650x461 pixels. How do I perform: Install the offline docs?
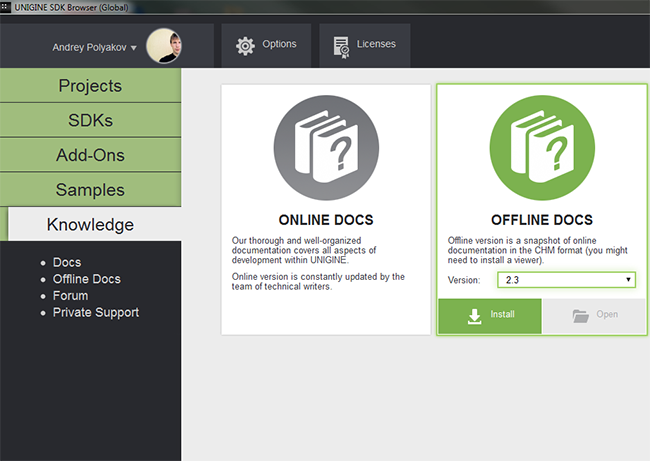[x=490, y=316]
